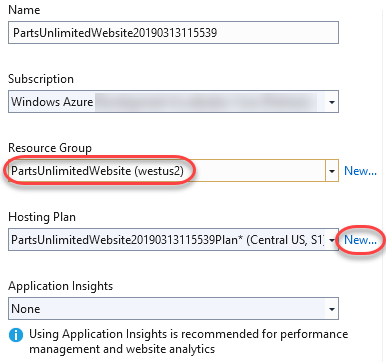
Task: Expand the Resource Group dropdown arrow
Action: pyautogui.click(x=332, y=171)
